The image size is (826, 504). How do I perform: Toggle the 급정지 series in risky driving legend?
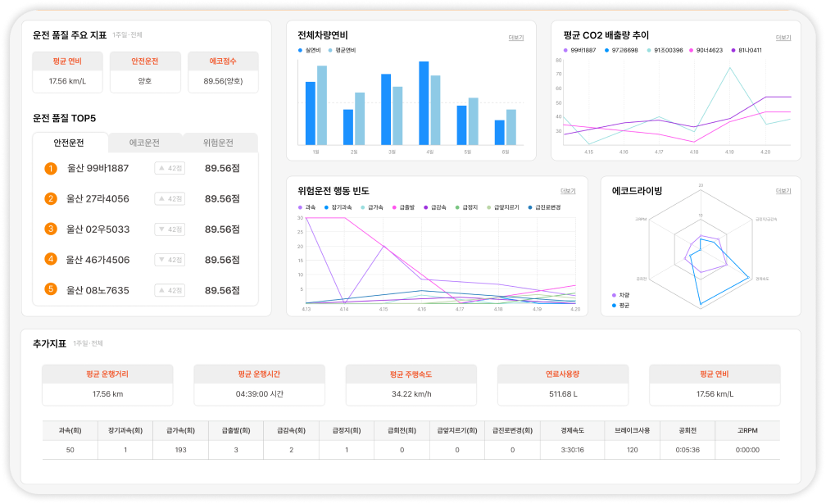pyautogui.click(x=467, y=207)
